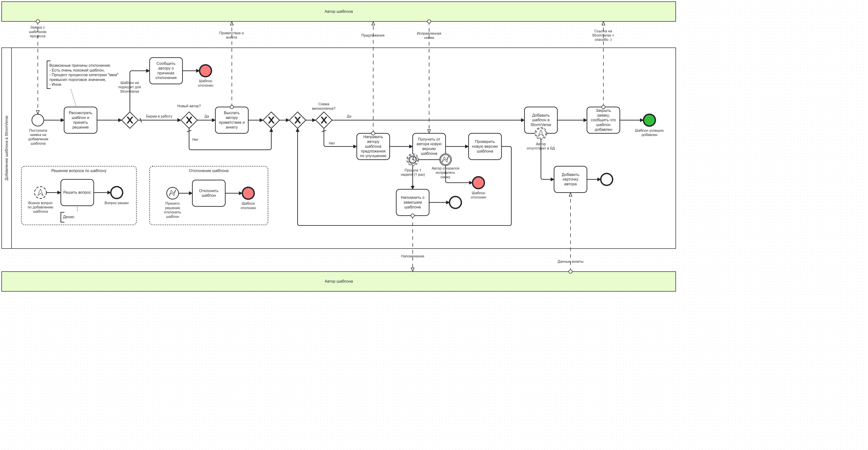868x450 pixels.
Task: Click the bottom 'Автор шаблона' green pool
Action: click(x=338, y=281)
